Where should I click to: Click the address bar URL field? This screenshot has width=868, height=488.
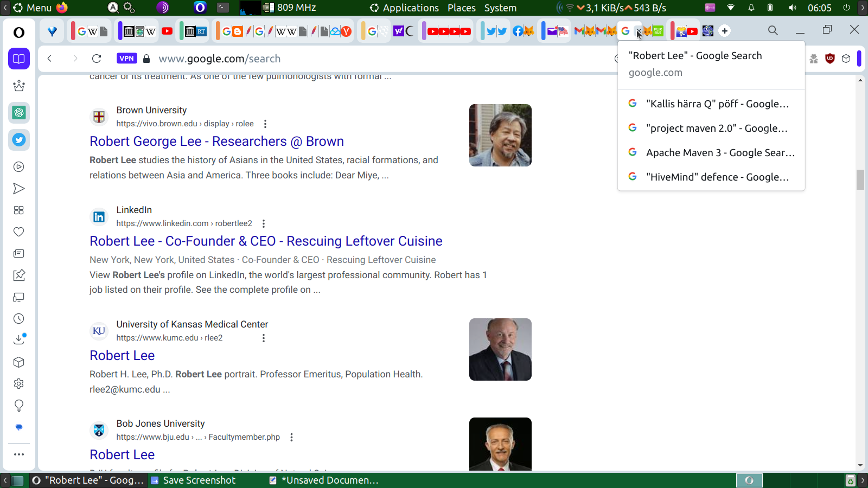point(380,59)
